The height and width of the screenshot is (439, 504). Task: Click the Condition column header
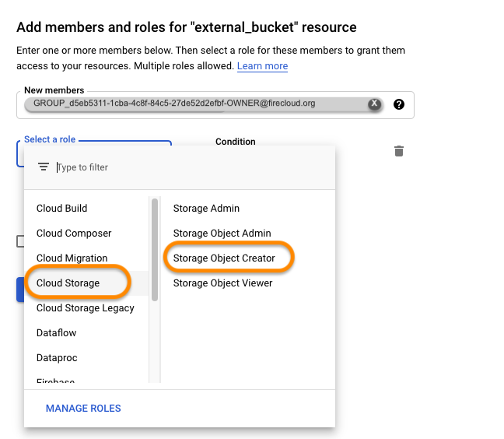coord(236,142)
